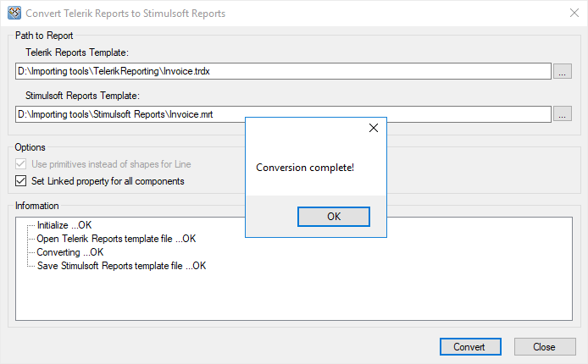
Task: Select the Converting ...OK log entry
Action: coord(69,252)
